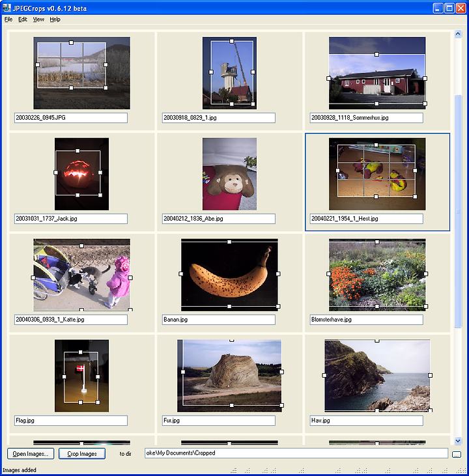Click the 20040306_0939_1_Katte.jpg filename field
The width and height of the screenshot is (469, 476).
(71, 319)
